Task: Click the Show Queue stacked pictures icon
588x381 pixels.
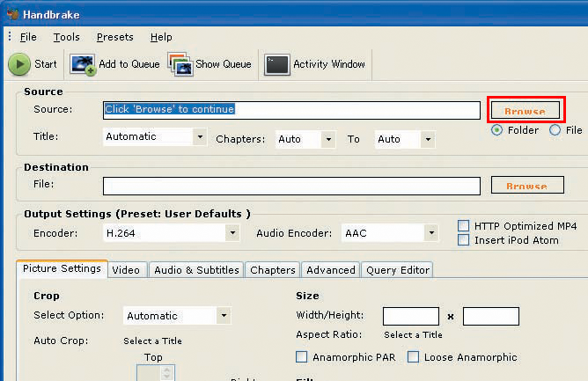Action: [180, 64]
